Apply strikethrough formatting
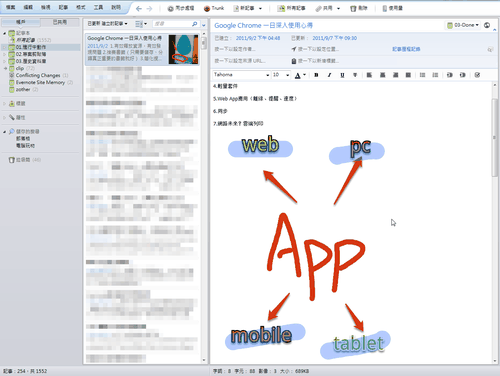Screen dimensions: 500x376 [355, 75]
